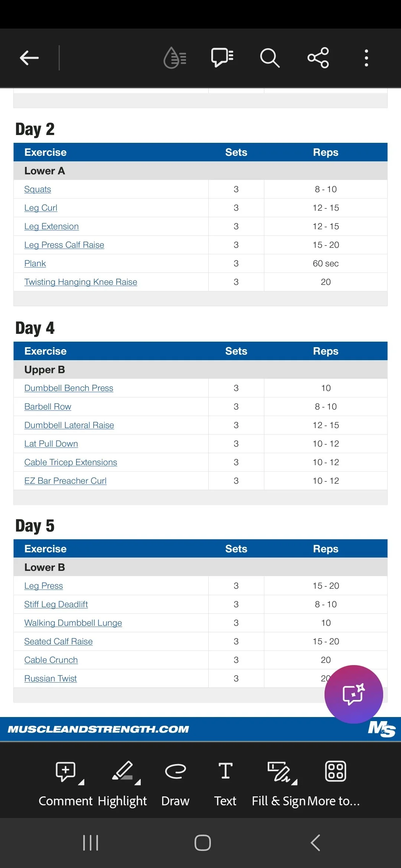The image size is (401, 868).
Task: Open Android recent apps button
Action: [x=91, y=843]
